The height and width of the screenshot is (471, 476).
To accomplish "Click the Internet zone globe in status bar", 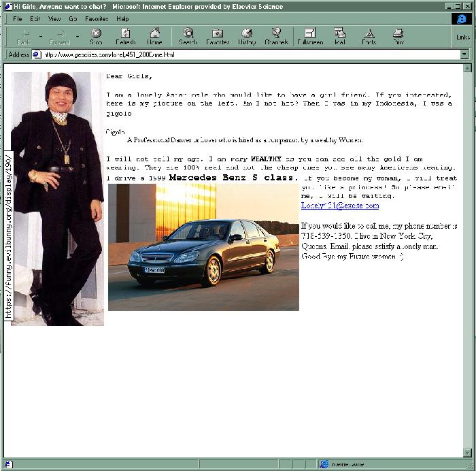I will click(x=324, y=464).
